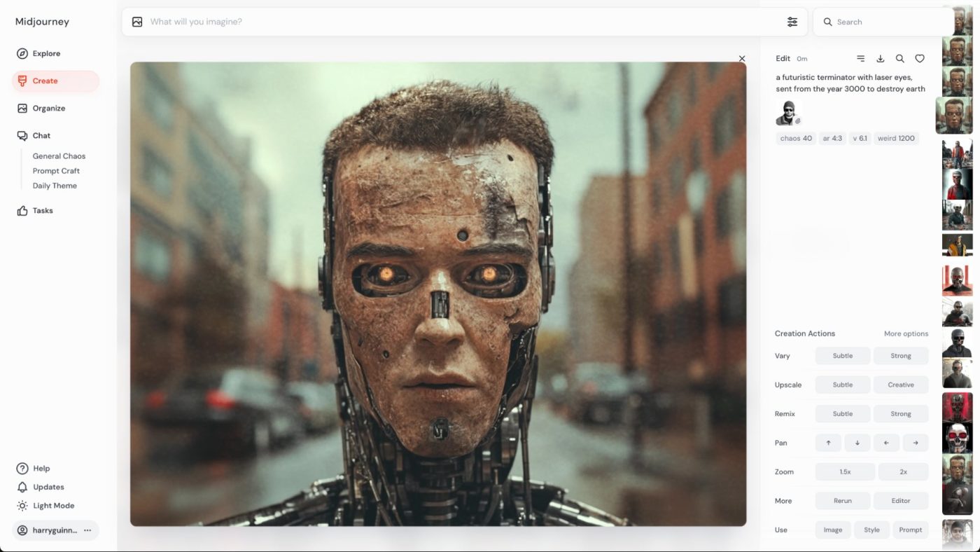Screen dimensions: 980x552
Task: Click the Midjourney logo text
Action: point(42,22)
